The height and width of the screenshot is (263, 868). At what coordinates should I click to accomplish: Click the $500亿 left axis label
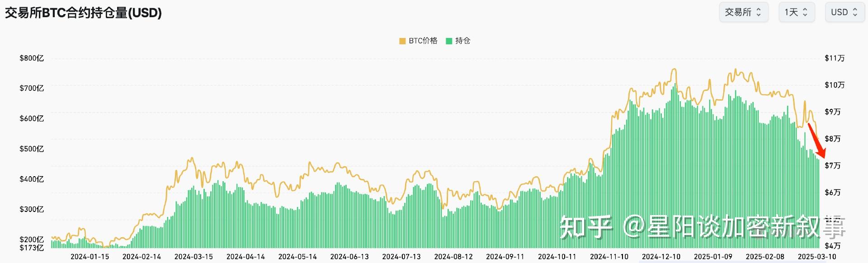[x=32, y=149]
